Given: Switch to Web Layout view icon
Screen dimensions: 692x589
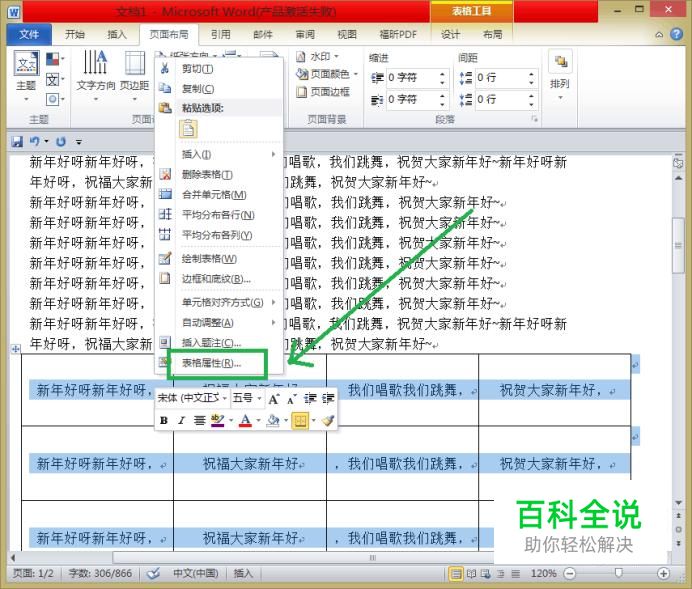Looking at the screenshot, I should pos(486,574).
